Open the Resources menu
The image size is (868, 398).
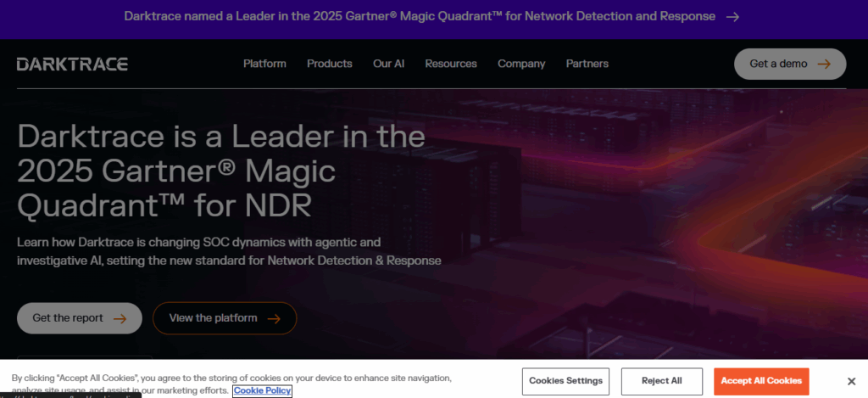(x=451, y=64)
